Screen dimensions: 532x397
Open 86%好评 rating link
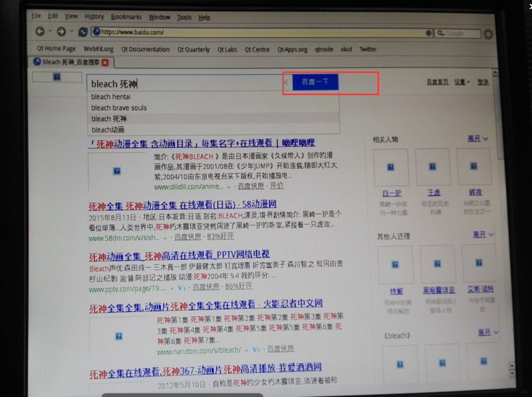coord(239,286)
